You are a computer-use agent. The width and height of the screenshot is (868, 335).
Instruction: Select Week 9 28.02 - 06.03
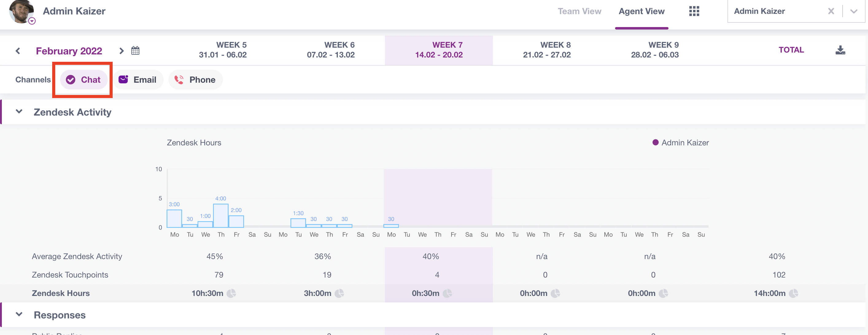click(655, 50)
